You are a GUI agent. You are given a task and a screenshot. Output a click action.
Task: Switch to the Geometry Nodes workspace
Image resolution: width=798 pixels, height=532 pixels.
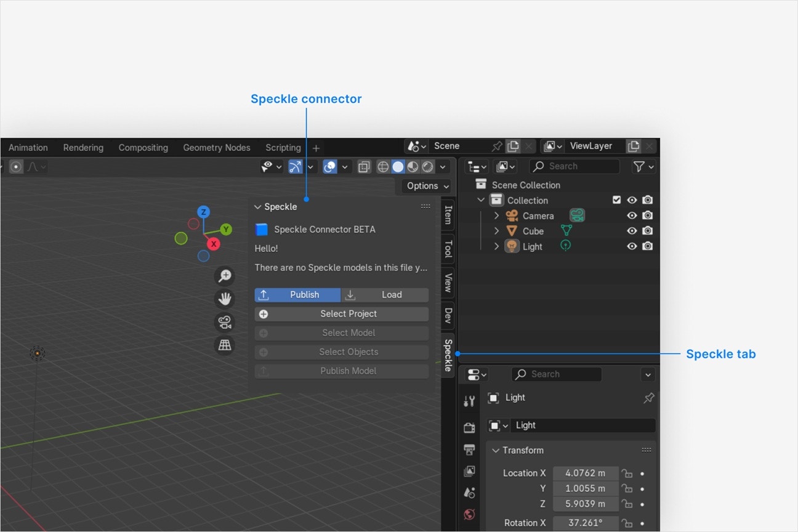tap(217, 148)
